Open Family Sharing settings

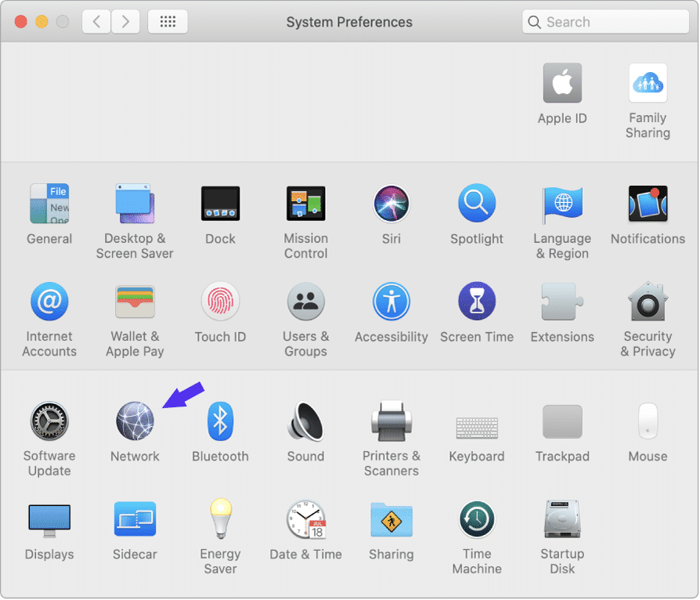(648, 82)
